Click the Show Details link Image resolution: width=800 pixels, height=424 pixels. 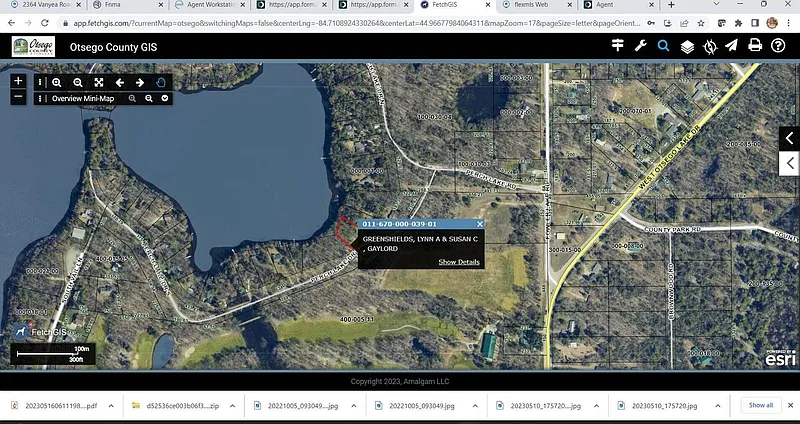click(458, 261)
